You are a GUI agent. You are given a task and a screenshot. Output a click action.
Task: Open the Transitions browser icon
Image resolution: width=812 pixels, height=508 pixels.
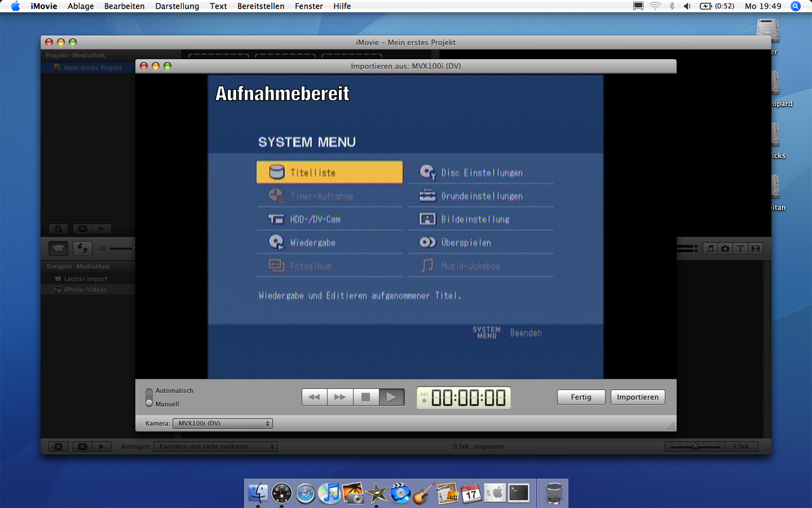coord(756,248)
